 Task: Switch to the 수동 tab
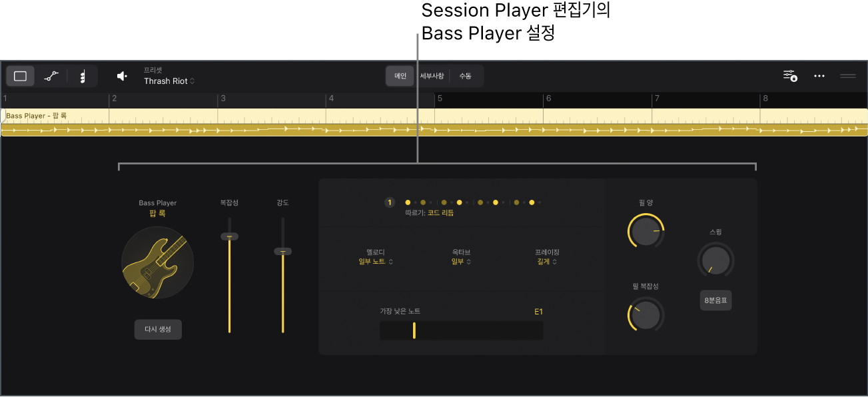coord(466,76)
